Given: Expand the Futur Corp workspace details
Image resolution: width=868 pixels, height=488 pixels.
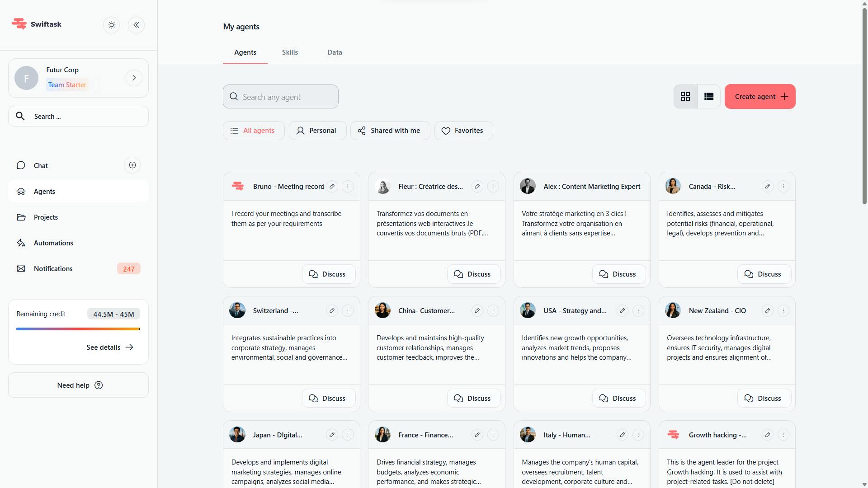Looking at the screenshot, I should click(x=134, y=78).
